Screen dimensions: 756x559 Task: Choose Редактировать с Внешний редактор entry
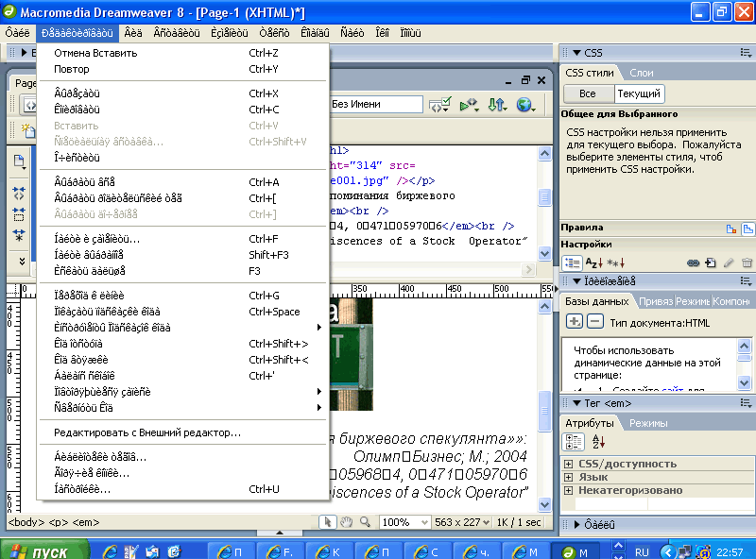[x=183, y=432]
